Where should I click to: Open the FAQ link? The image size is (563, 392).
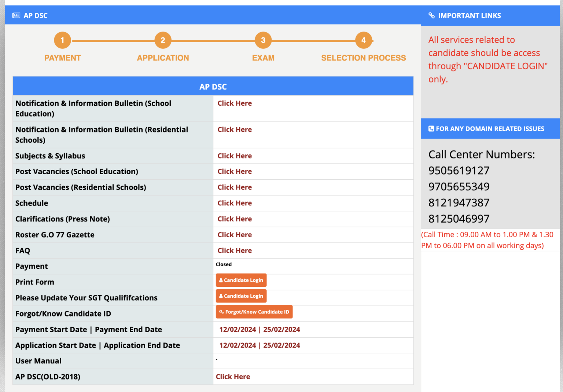[235, 250]
